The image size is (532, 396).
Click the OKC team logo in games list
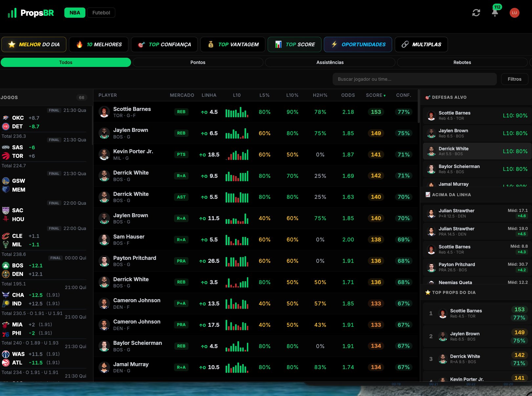point(6,118)
